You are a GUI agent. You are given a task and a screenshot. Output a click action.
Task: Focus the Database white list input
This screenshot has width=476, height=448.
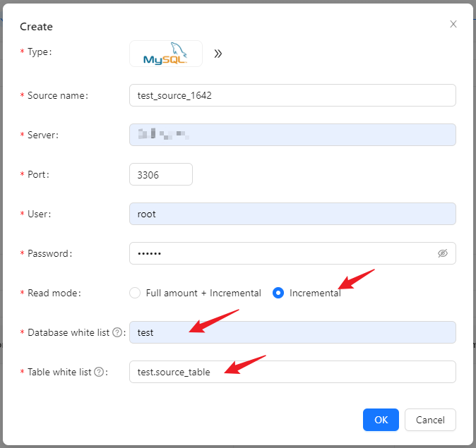click(292, 332)
